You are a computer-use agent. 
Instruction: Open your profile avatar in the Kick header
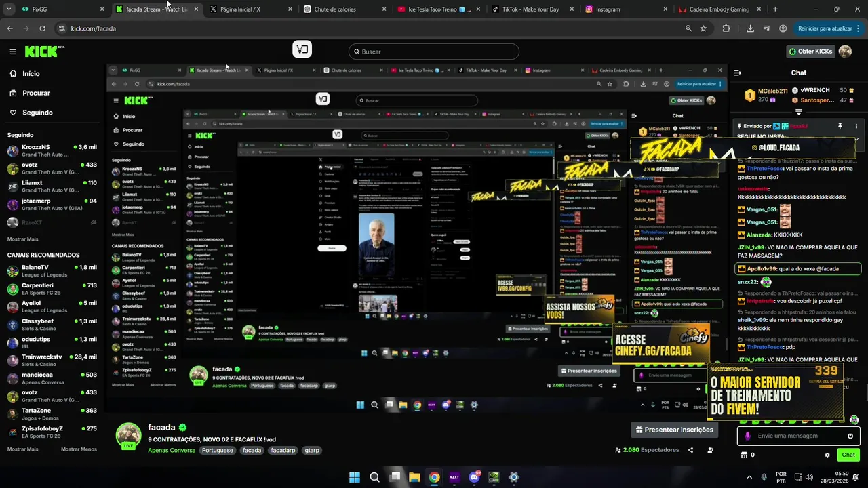(x=845, y=52)
